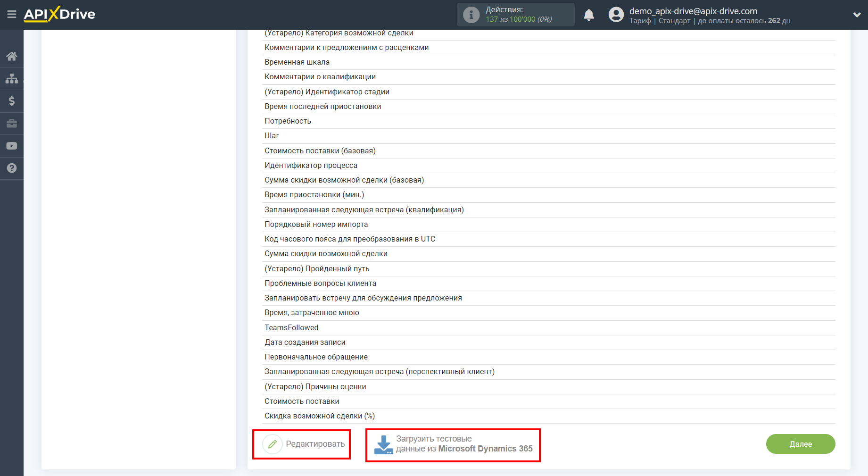This screenshot has height=476, width=868.
Task: Select row Код часового пояса для преобразования в UTC
Action: [x=549, y=239]
